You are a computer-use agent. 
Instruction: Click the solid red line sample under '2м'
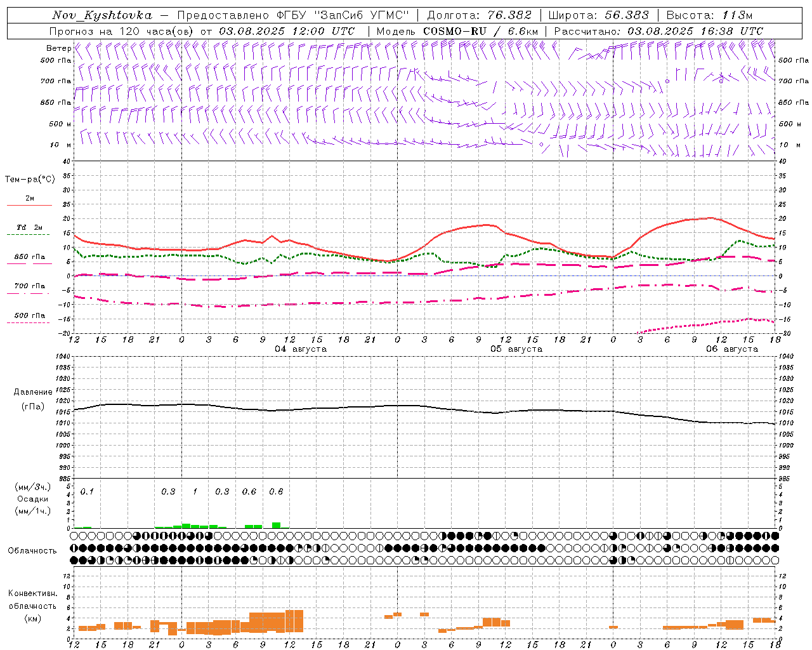pyautogui.click(x=29, y=206)
